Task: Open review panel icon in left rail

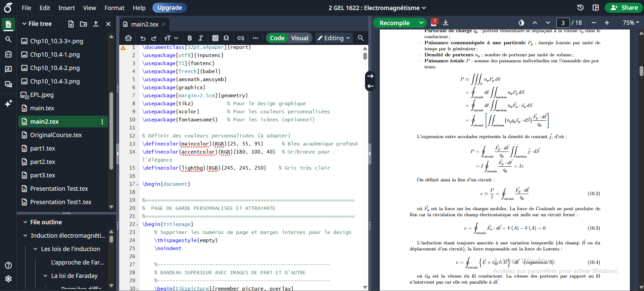Action: tap(8, 69)
